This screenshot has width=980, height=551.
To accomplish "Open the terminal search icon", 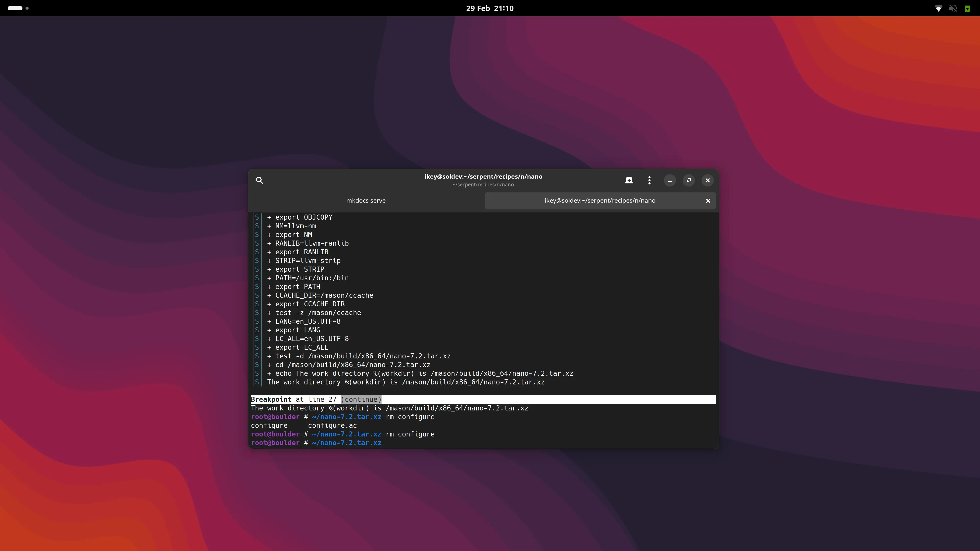I will click(260, 180).
